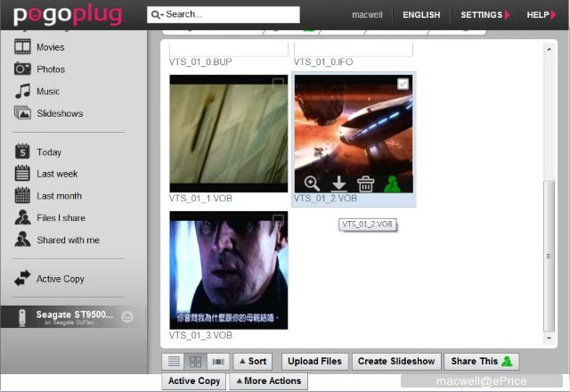Open the macwell account link
This screenshot has width=570, height=392.
tap(367, 15)
